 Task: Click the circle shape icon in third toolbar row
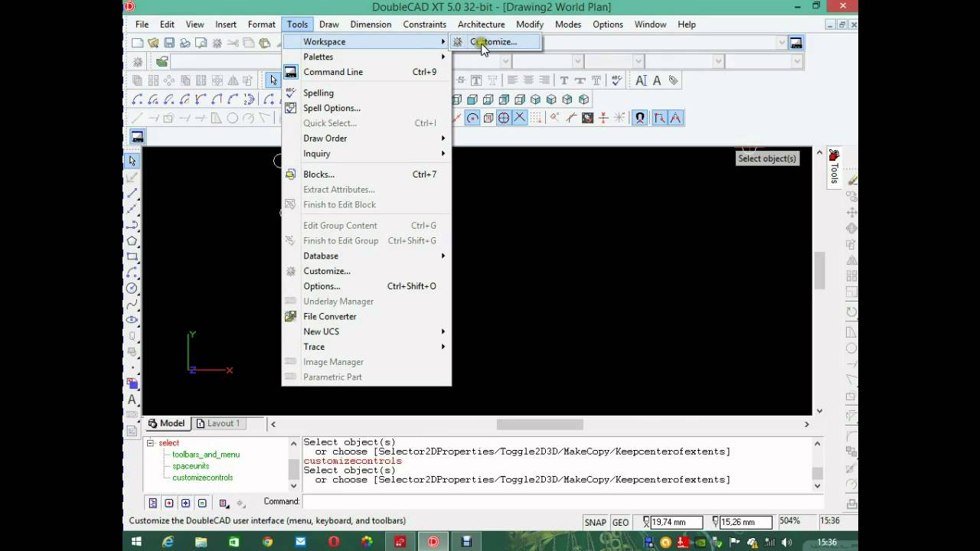[x=233, y=118]
